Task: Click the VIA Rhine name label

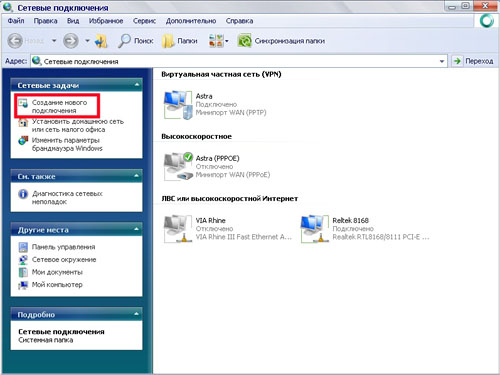Action: pos(210,220)
